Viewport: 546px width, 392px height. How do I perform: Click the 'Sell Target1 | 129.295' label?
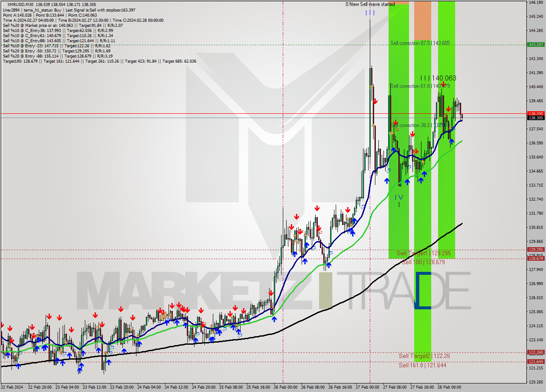[x=424, y=253]
